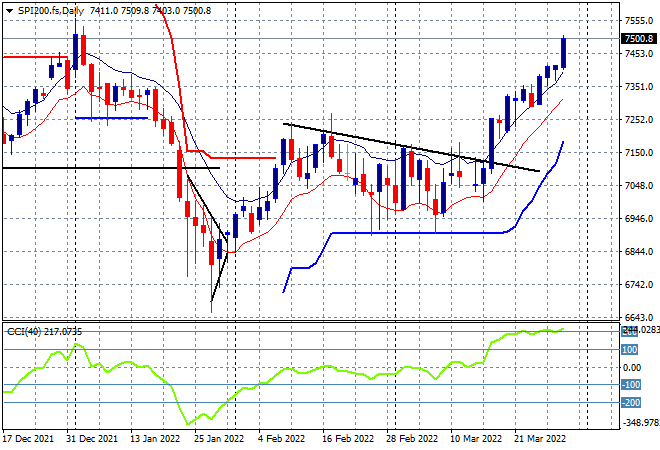Click the 10 Mar 2022 date label
This screenshot has height=450, width=660.
pyautogui.click(x=476, y=439)
